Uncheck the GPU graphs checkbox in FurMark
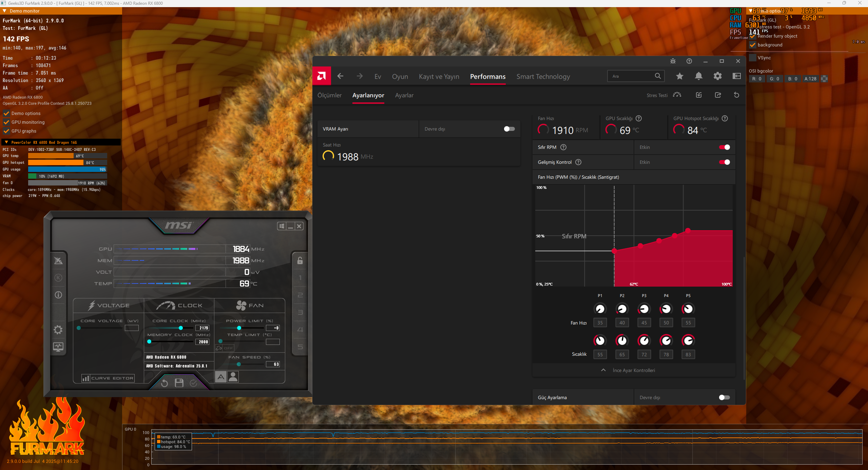The height and width of the screenshot is (470, 868). (6, 131)
